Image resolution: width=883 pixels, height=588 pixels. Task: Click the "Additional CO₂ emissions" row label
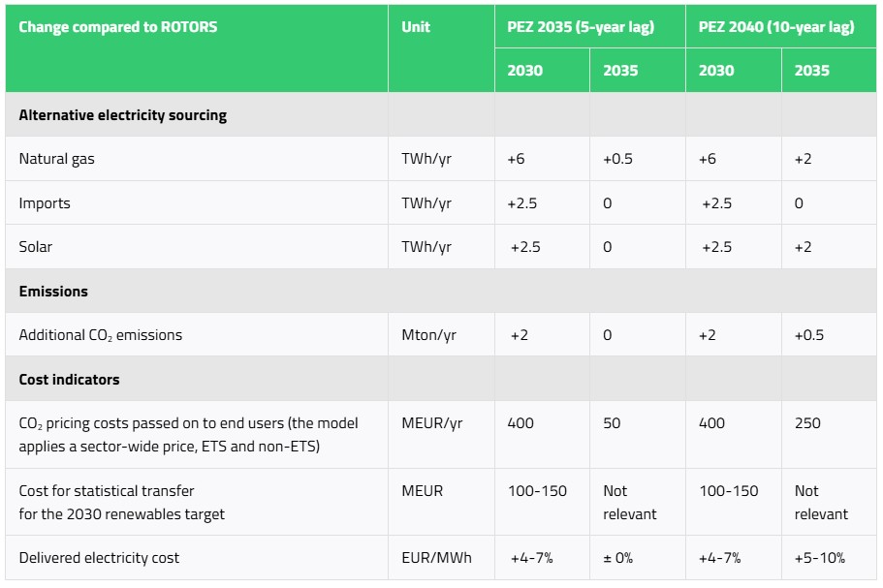pos(101,335)
